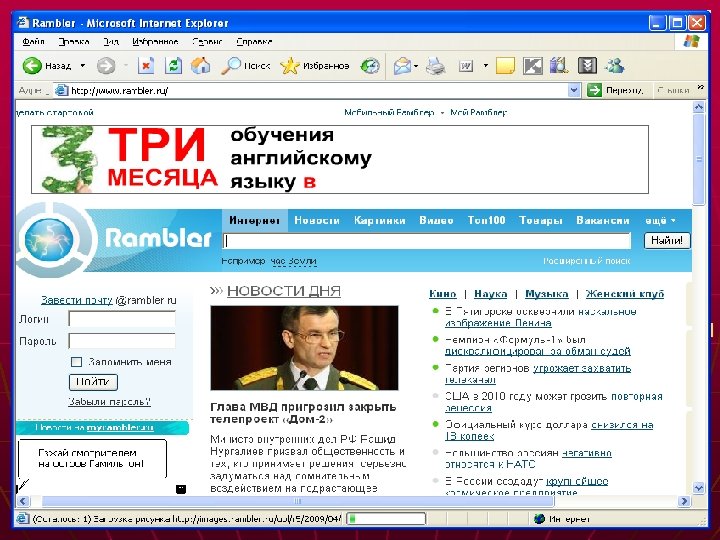Screen dimensions: 720x540
Task: Open the 'ещё' dropdown in Rambler tabs
Action: (x=660, y=220)
